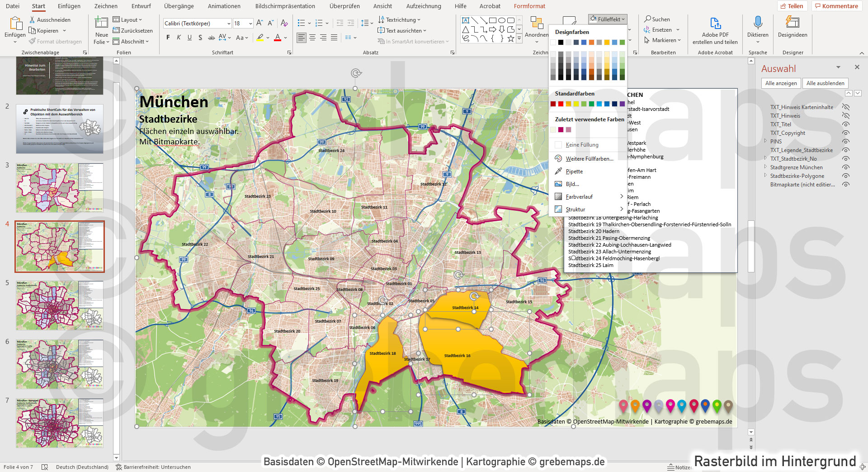Switch to the Formformat ribbon tab
The height and width of the screenshot is (472, 868).
point(529,6)
